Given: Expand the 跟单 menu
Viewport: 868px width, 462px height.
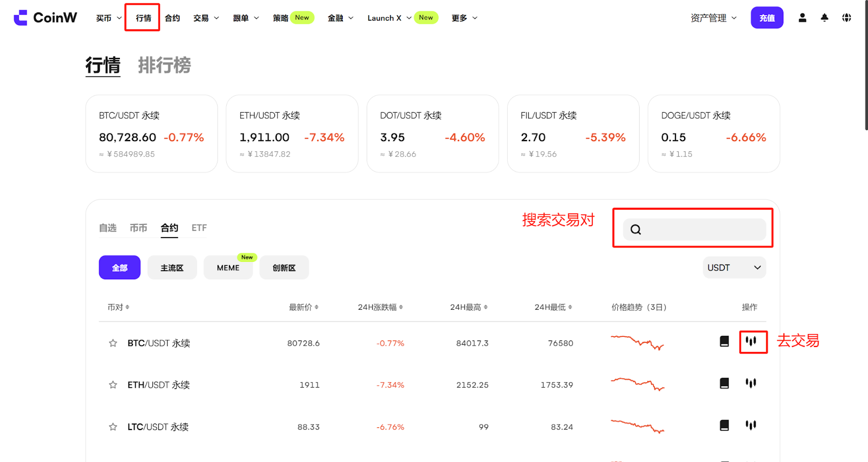Looking at the screenshot, I should (246, 18).
